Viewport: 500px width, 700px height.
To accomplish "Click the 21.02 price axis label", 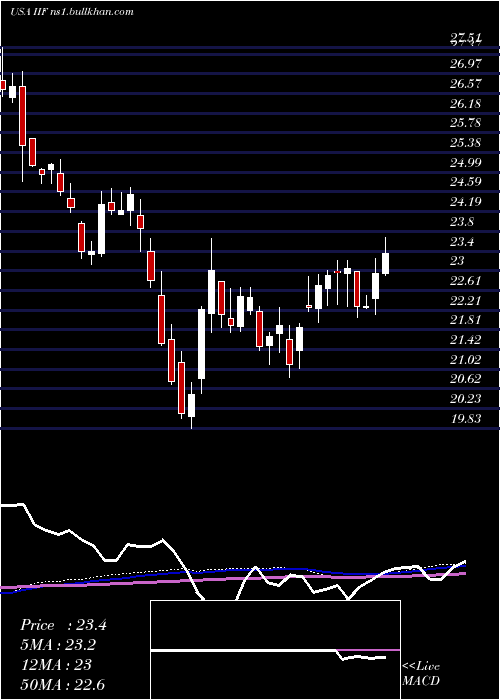I will pos(466,359).
